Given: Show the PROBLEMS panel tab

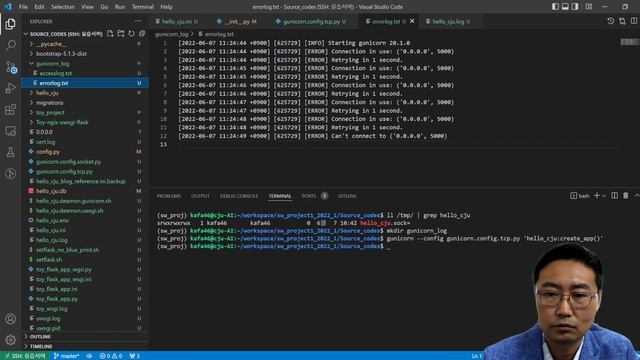Looking at the screenshot, I should (x=169, y=196).
